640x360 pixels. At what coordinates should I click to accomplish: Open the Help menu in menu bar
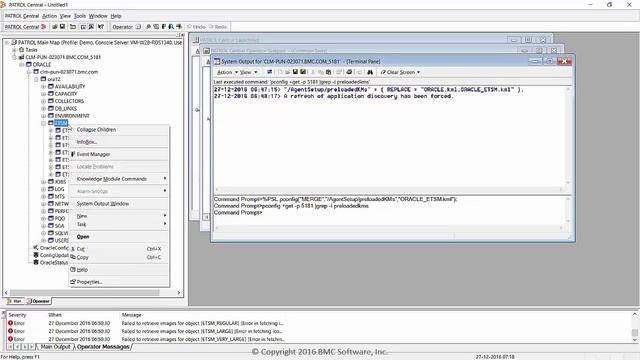[116, 16]
